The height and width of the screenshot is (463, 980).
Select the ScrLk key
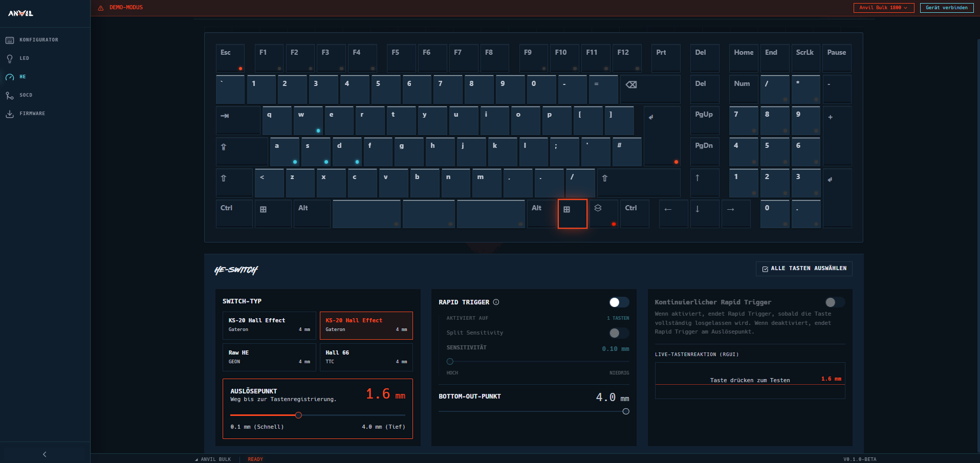(x=805, y=58)
